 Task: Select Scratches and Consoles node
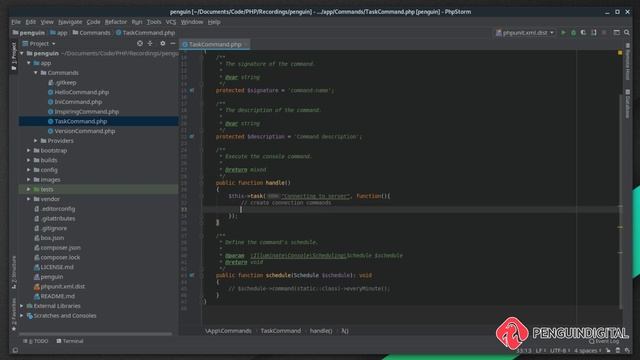[65, 316]
